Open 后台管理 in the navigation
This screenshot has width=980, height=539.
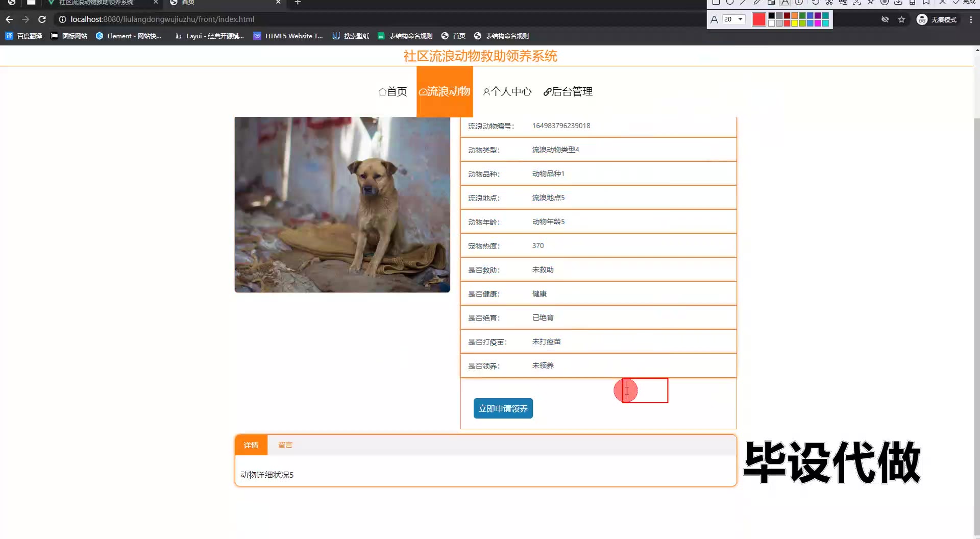568,91
